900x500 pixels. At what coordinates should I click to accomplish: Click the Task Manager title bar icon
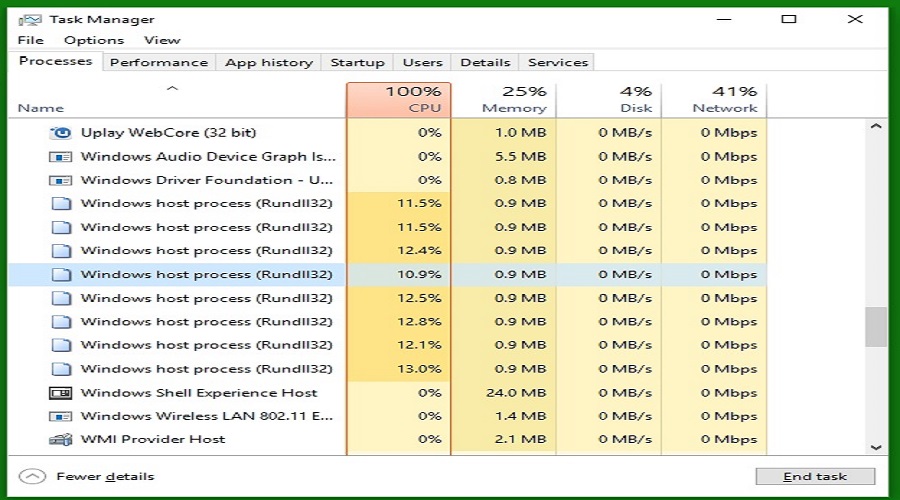coord(30,20)
